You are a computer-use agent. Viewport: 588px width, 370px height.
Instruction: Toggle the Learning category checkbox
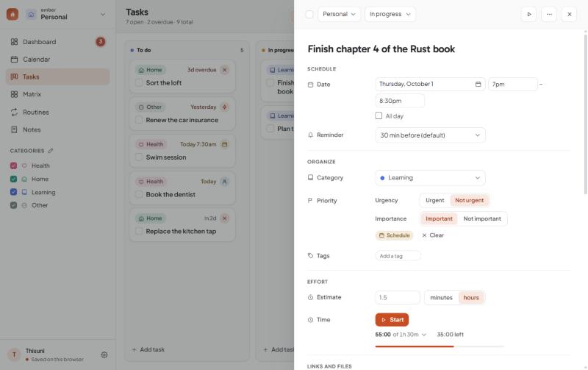click(13, 192)
